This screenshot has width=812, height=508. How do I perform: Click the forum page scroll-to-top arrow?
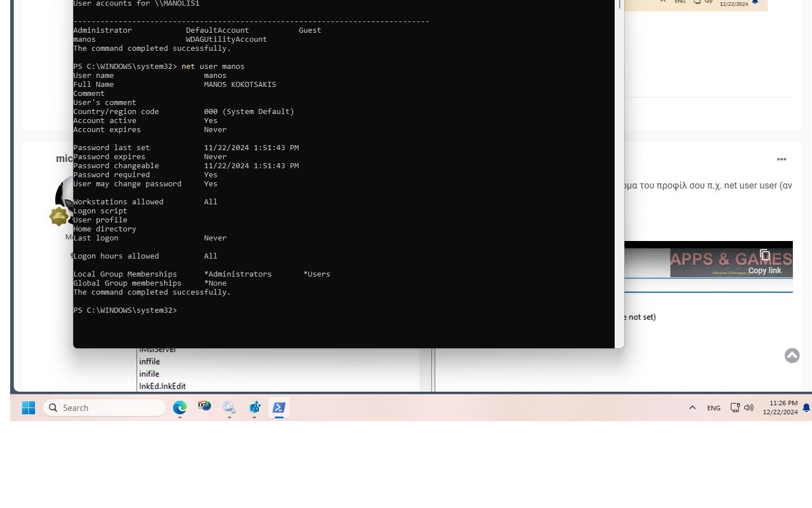[x=792, y=356]
